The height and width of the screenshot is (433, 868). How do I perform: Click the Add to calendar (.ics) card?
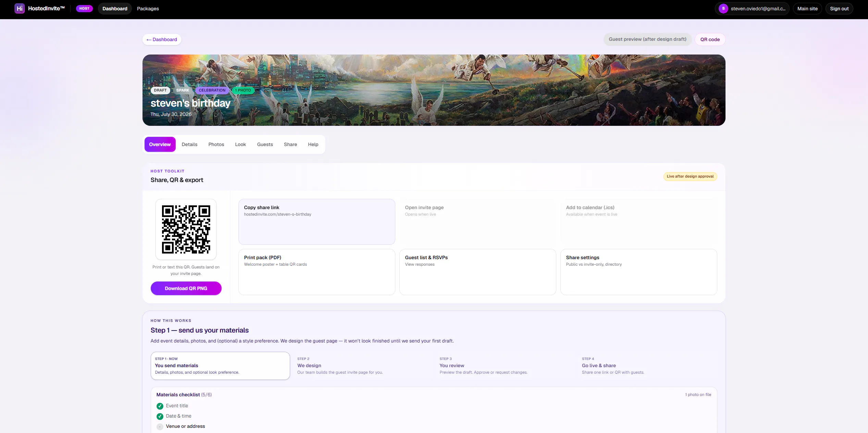pos(639,222)
